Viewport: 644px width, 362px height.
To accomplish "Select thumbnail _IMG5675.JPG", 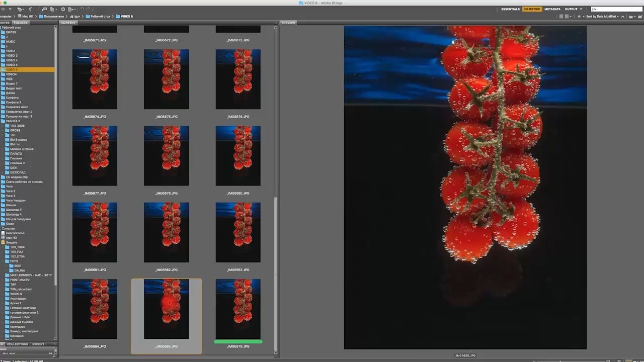I will coord(166,79).
